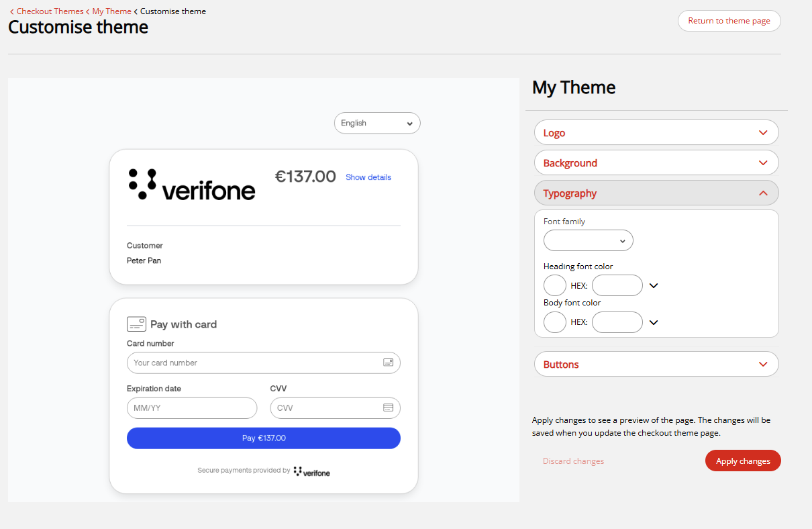This screenshot has height=529, width=812.
Task: Click the Apply changes button
Action: click(x=743, y=461)
